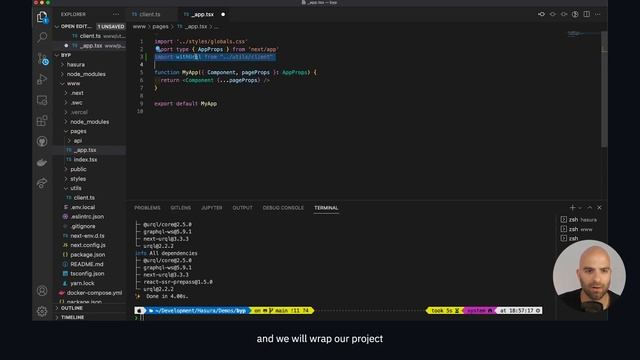Open the GitHub icon in activity bar

pyautogui.click(x=42, y=141)
